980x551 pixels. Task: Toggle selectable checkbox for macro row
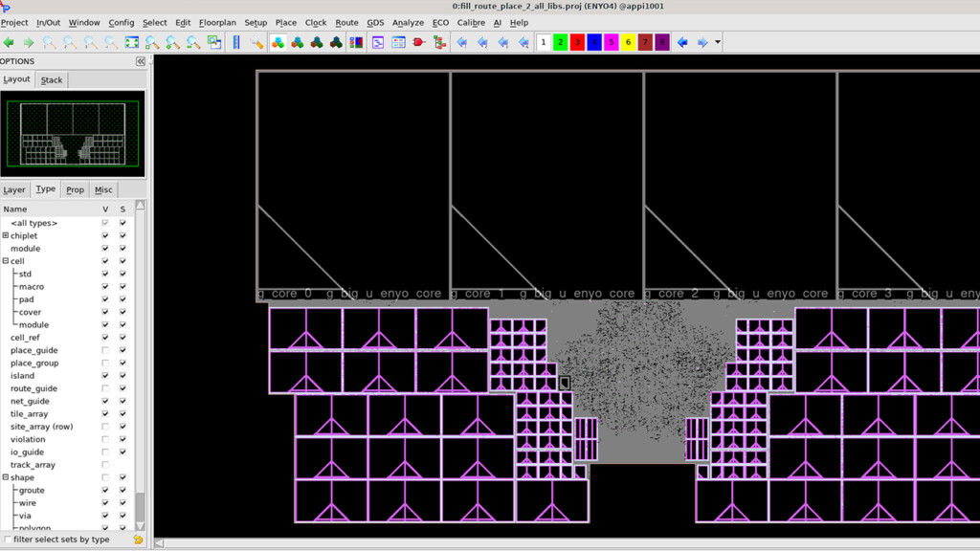122,287
